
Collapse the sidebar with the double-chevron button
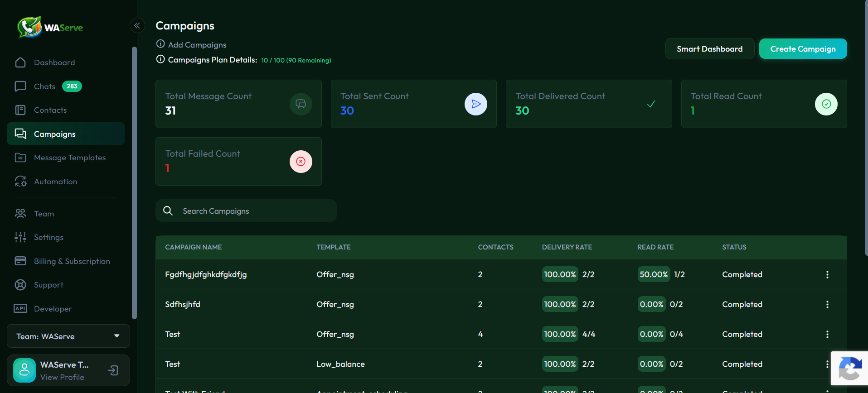pyautogui.click(x=137, y=26)
